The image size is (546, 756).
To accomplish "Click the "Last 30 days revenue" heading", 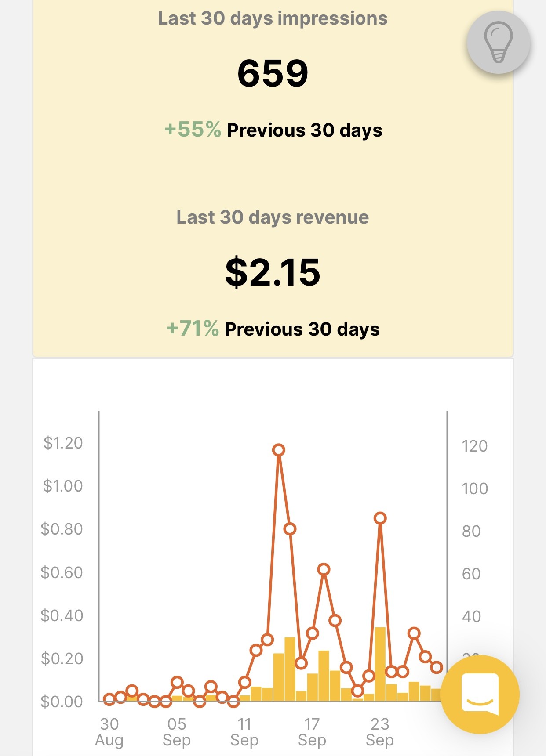I will click(273, 217).
